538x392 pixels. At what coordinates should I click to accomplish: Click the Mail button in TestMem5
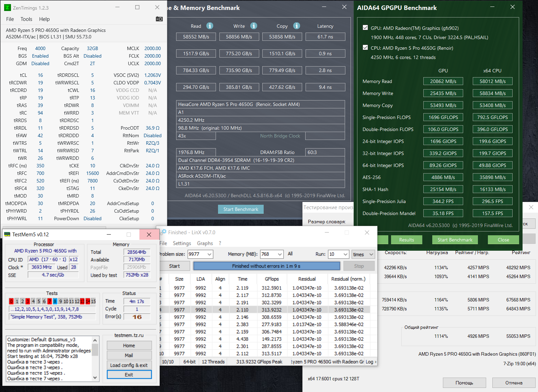(129, 355)
